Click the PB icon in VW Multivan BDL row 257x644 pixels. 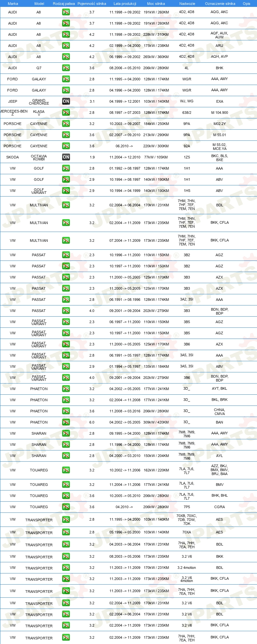coord(66,205)
